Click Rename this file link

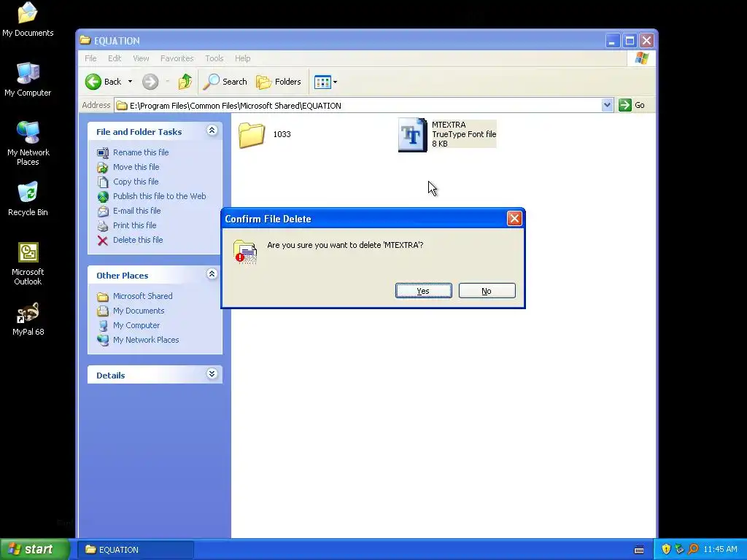pos(141,152)
